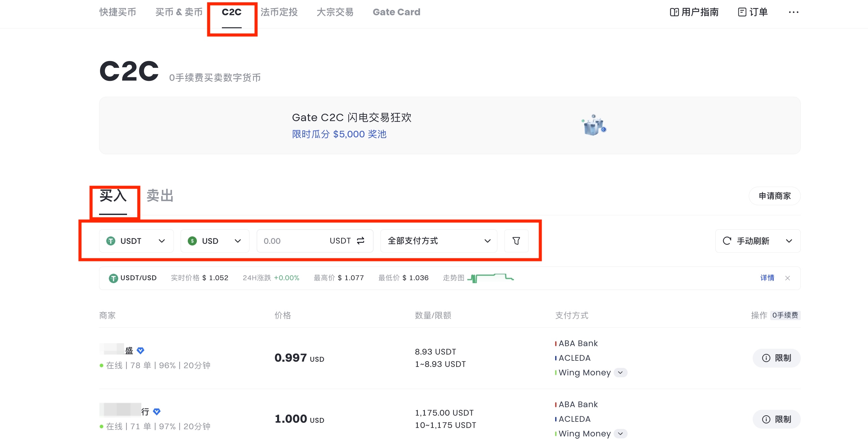Click the second merchant's verified badge
Image resolution: width=868 pixels, height=439 pixels.
157,411
